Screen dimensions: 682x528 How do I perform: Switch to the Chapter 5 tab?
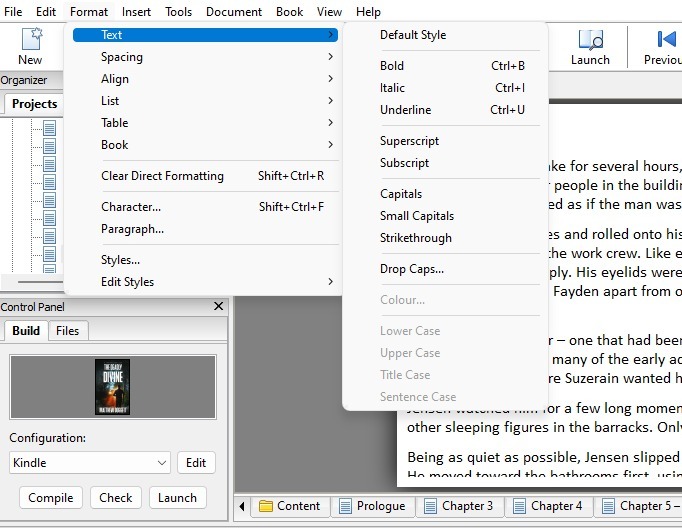639,506
